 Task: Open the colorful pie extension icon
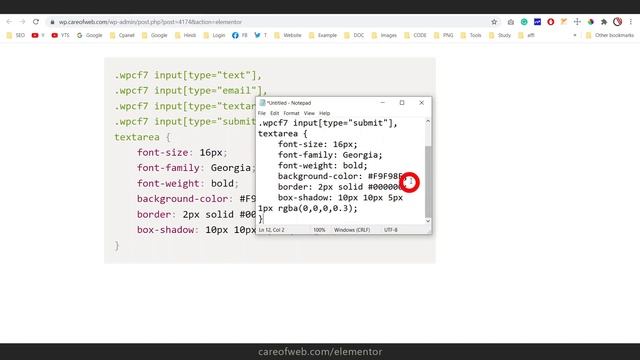(591, 22)
